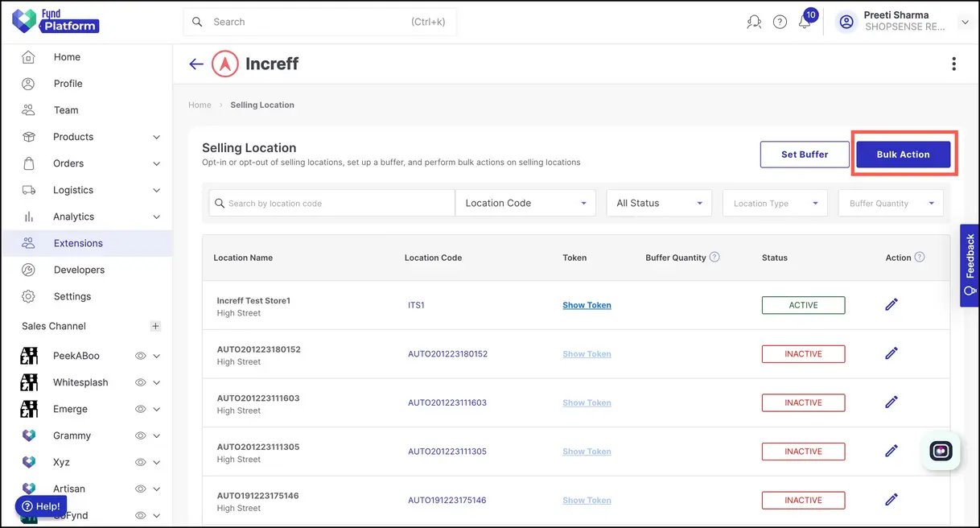
Task: Go back with the left arrow
Action: (x=196, y=64)
